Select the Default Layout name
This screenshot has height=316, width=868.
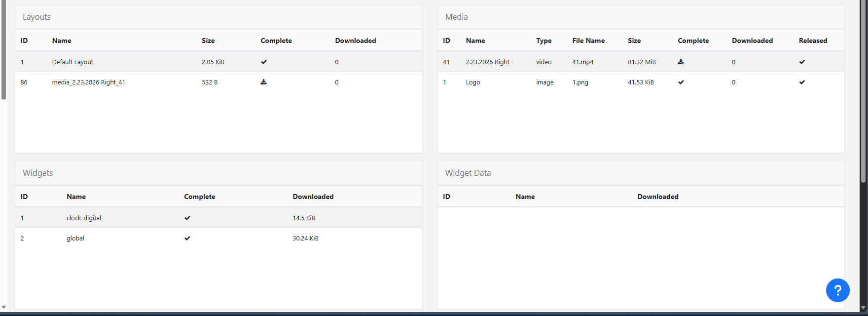72,62
